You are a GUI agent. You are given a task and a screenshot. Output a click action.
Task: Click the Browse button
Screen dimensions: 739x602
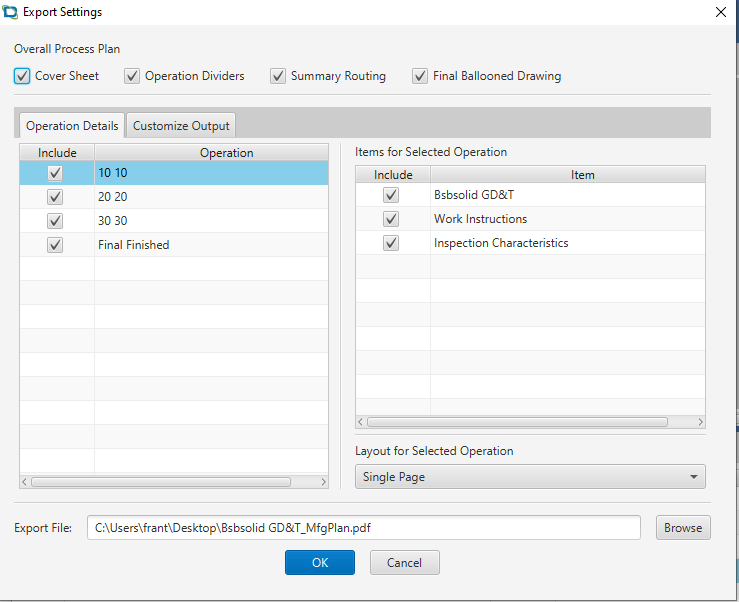pos(683,528)
